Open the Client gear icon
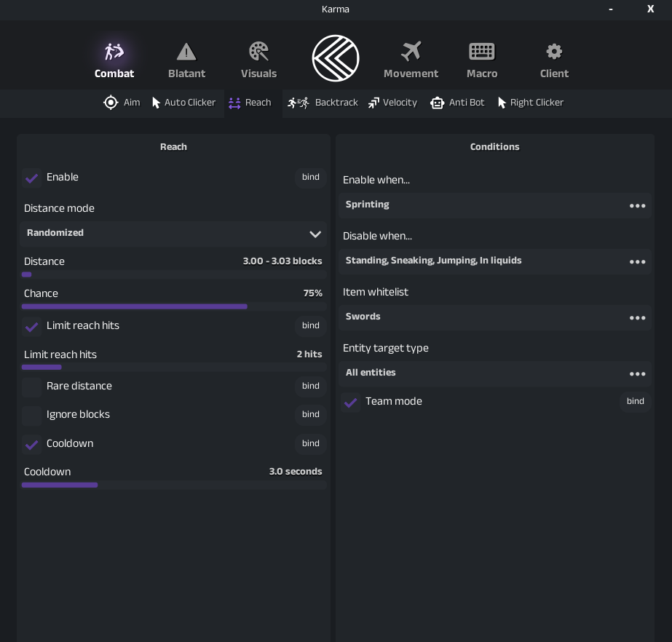The image size is (672, 642). point(554,52)
